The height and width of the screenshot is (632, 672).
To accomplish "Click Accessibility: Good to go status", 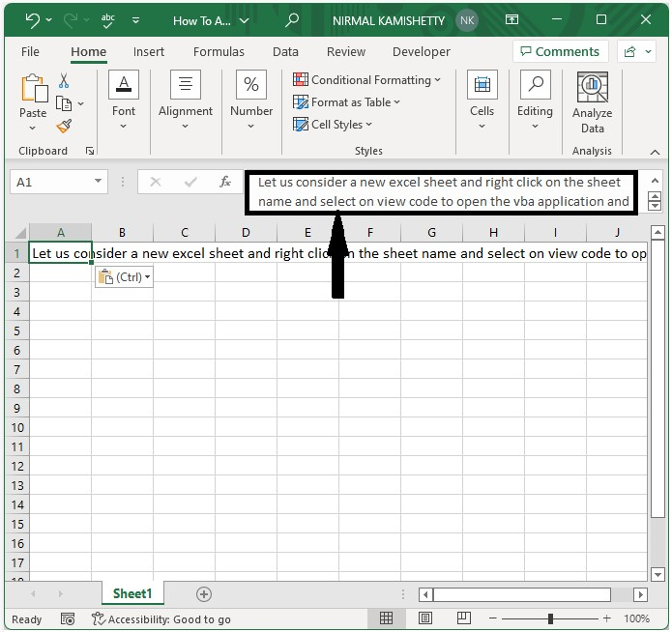I will tap(161, 619).
